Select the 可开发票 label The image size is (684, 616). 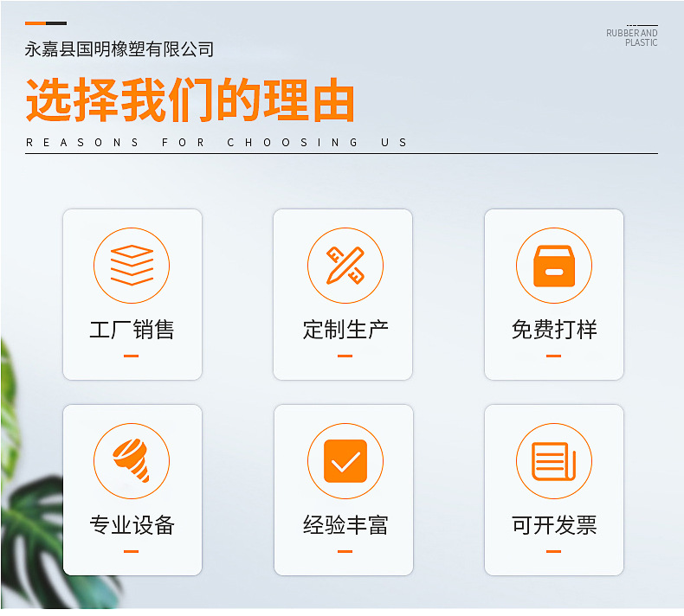coord(553,525)
